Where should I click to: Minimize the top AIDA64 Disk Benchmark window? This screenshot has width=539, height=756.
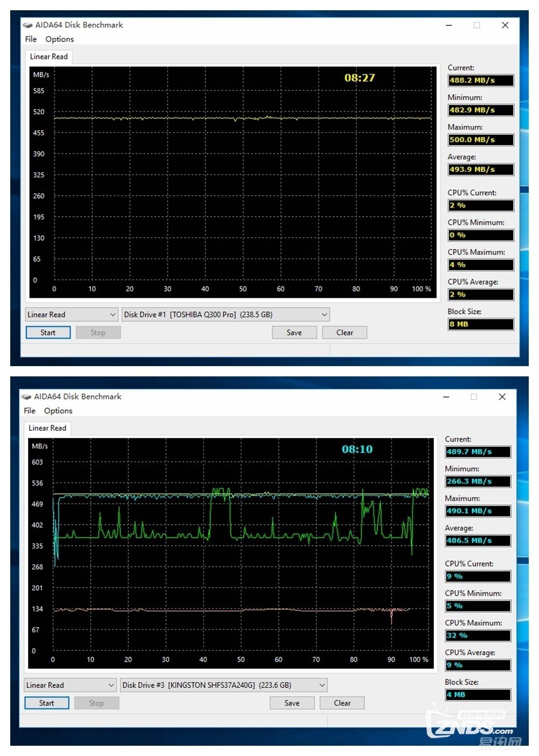coord(449,25)
